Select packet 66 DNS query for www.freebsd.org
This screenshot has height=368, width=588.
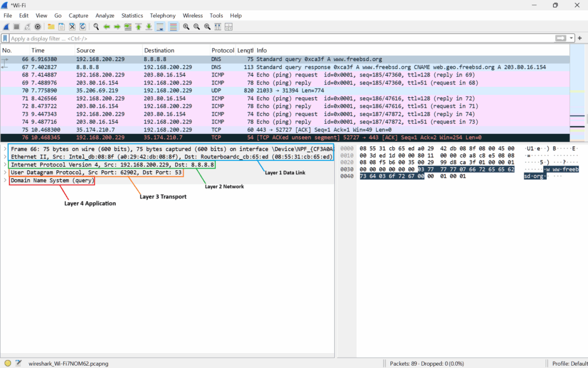(285, 59)
